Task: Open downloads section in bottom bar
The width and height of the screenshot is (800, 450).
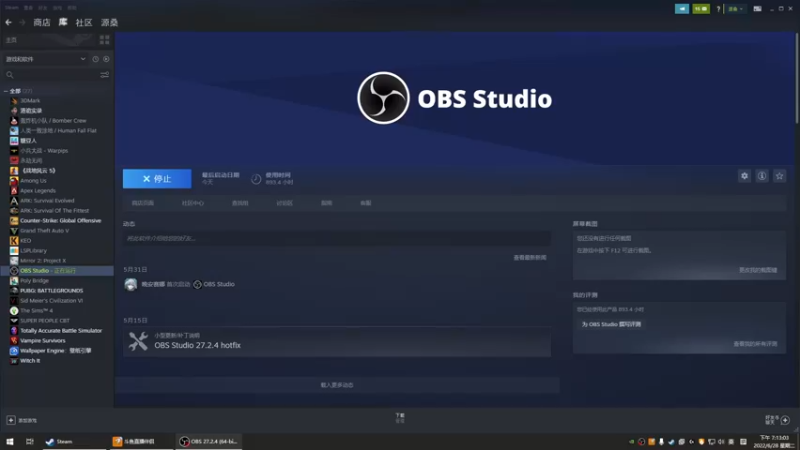Action: point(400,418)
